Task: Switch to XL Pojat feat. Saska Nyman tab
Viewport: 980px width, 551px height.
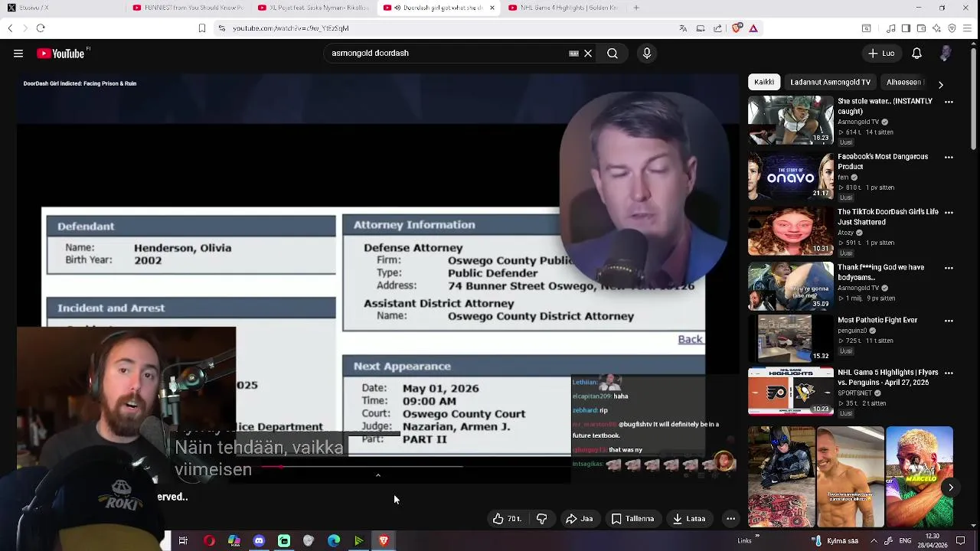Action: pos(313,8)
